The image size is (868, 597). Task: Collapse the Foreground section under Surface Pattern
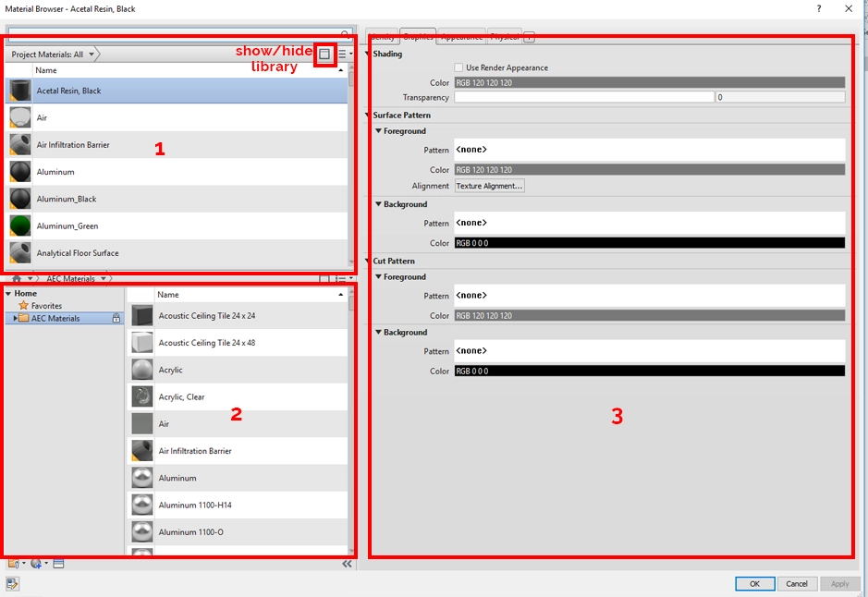(x=377, y=131)
